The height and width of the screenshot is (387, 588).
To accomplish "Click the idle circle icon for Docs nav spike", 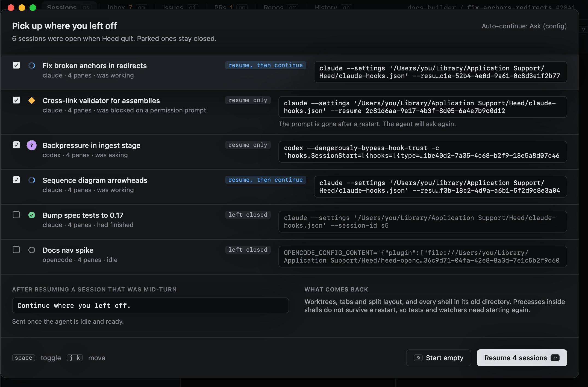I will (x=32, y=250).
